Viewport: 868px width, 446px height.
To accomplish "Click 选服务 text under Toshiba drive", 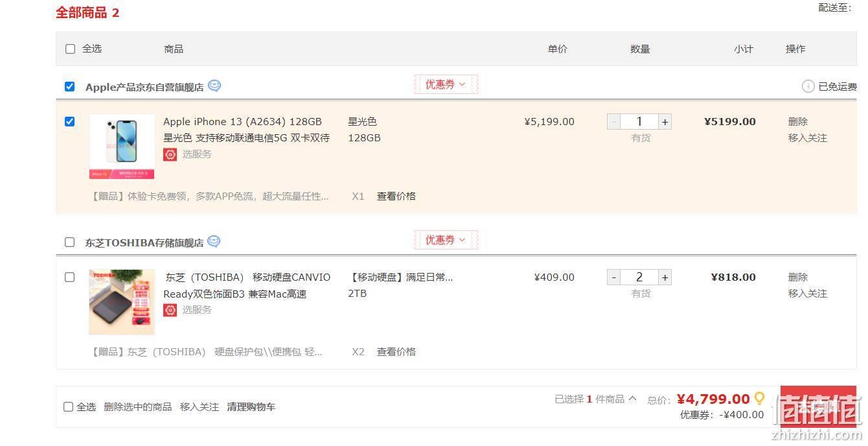I will tap(197, 309).
